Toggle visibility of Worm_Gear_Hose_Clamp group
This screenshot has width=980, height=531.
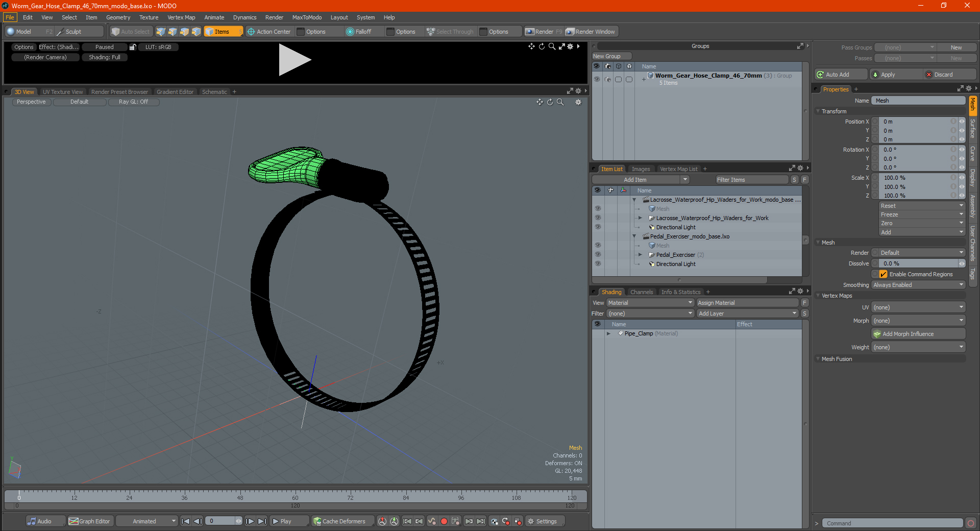pyautogui.click(x=597, y=79)
